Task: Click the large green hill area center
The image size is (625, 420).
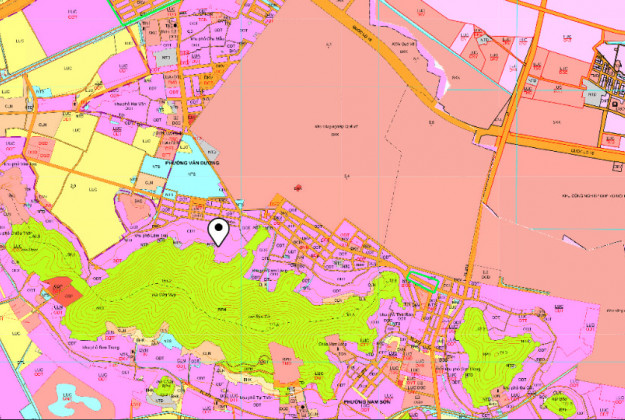Action: point(220,300)
